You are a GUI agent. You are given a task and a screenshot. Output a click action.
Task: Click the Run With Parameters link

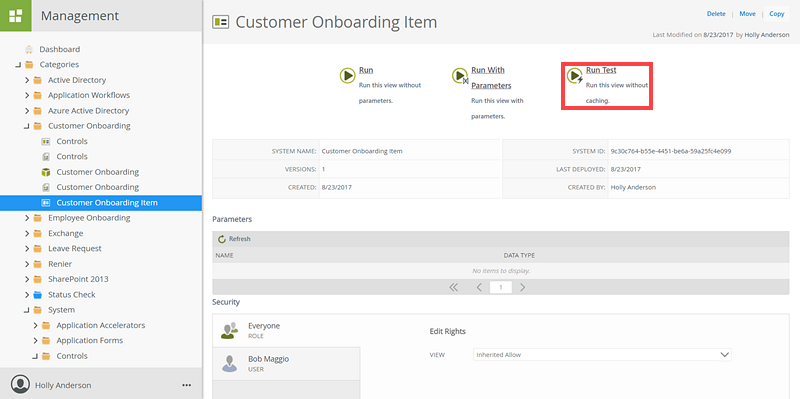pyautogui.click(x=491, y=78)
